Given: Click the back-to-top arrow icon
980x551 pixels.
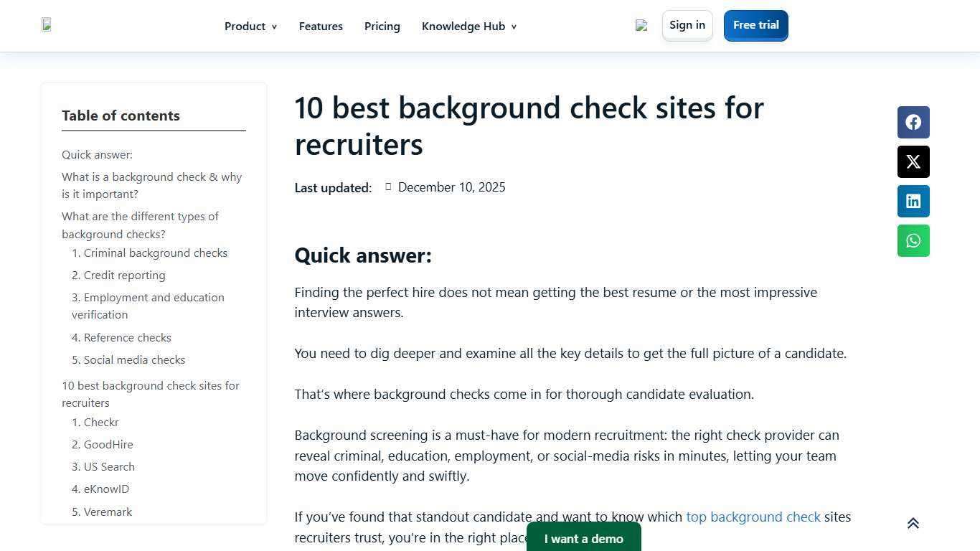Looking at the screenshot, I should tap(913, 523).
